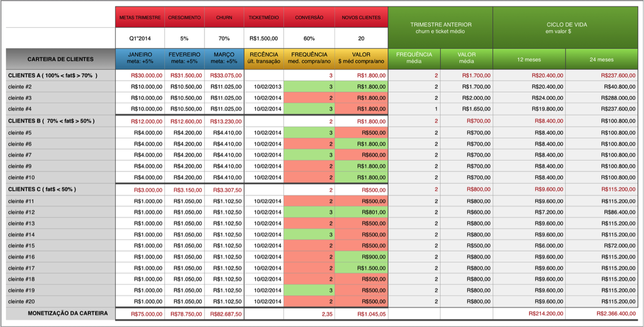Select the Q1"2014 quarter cell
This screenshot has width=644, height=327.
click(140, 38)
